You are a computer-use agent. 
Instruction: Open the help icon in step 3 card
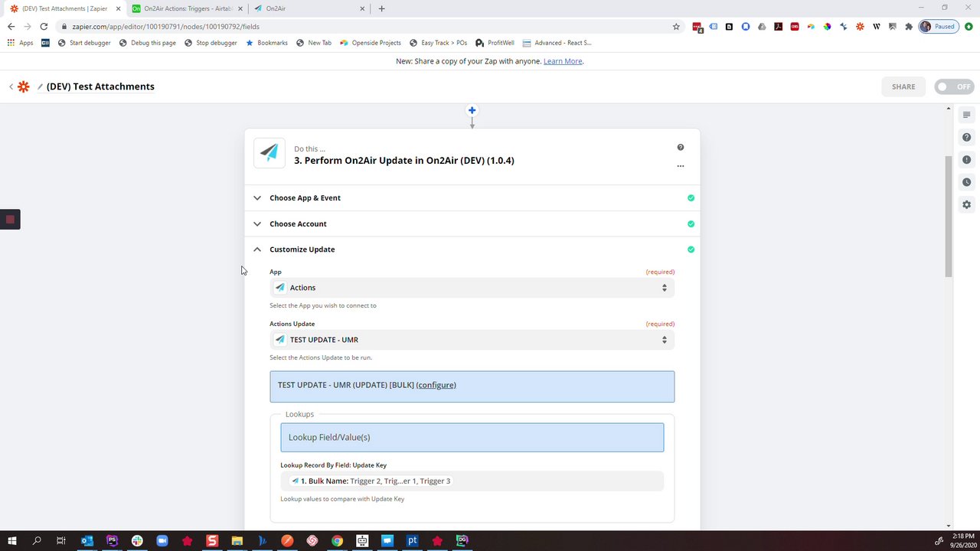point(681,147)
